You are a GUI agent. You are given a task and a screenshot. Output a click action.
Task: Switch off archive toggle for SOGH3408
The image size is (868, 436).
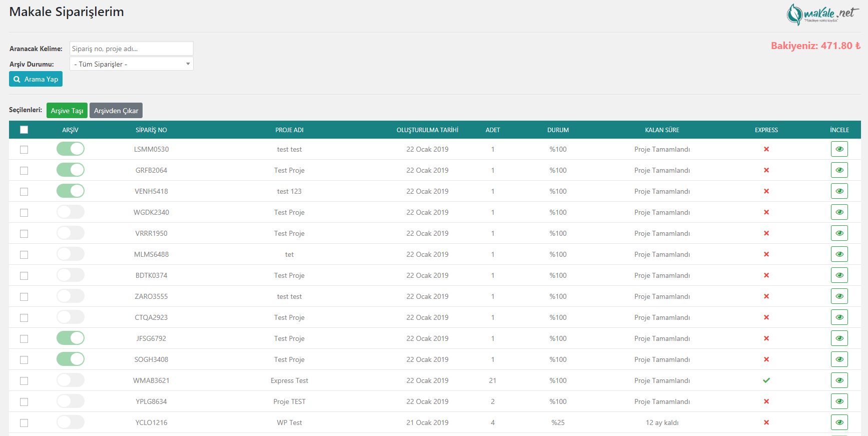[71, 359]
